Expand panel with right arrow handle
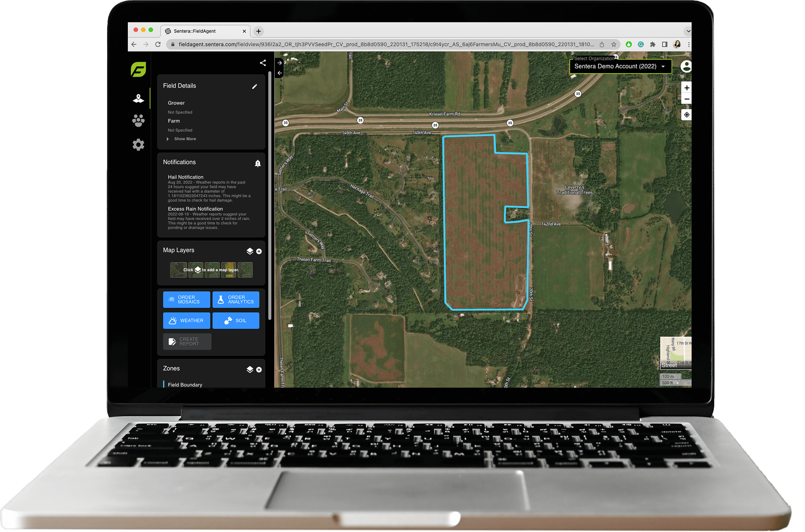This screenshot has height=532, width=805. pyautogui.click(x=279, y=63)
